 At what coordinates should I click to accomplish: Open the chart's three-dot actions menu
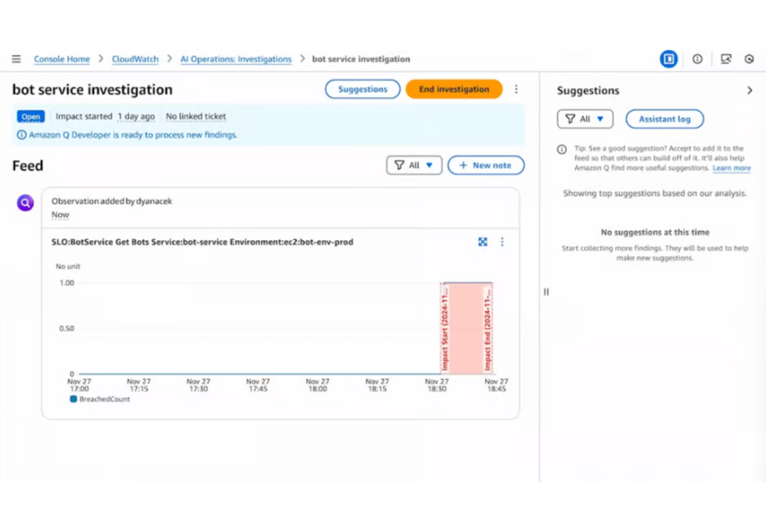click(x=502, y=241)
